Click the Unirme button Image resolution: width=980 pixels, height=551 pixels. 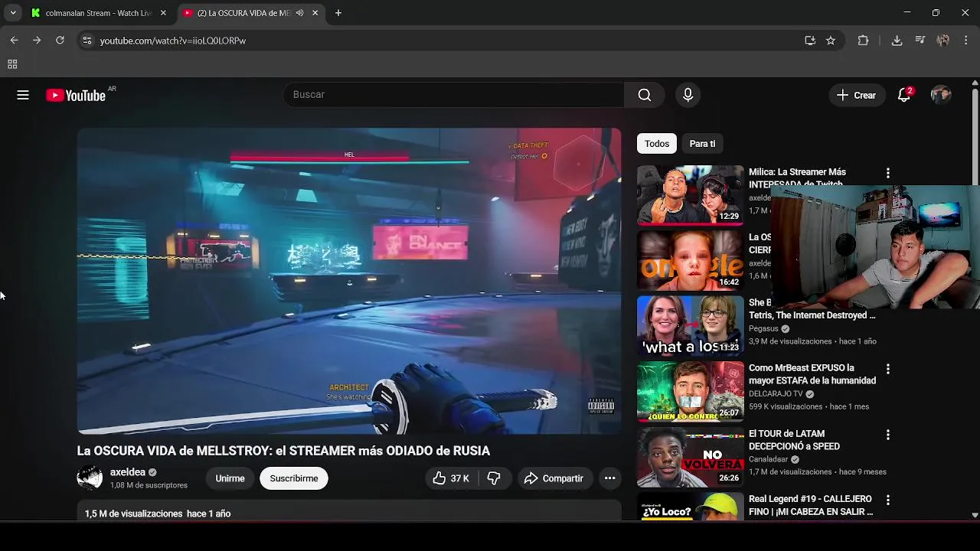point(230,478)
